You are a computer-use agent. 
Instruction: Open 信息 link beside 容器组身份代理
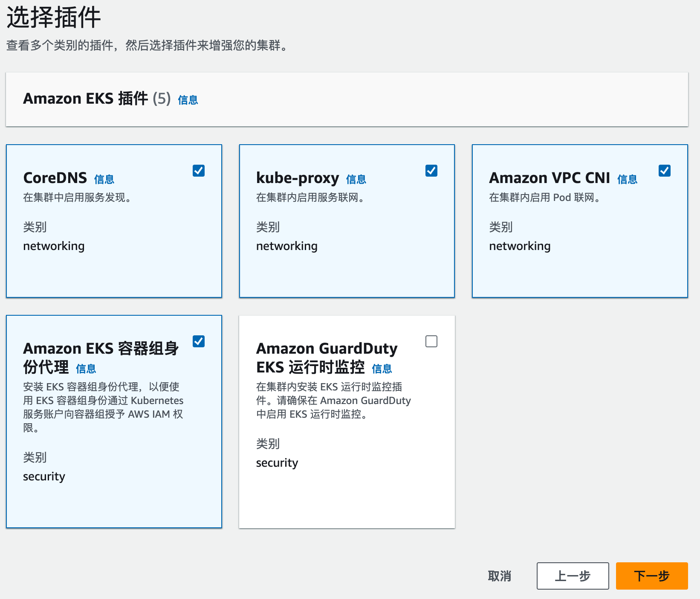[86, 369]
